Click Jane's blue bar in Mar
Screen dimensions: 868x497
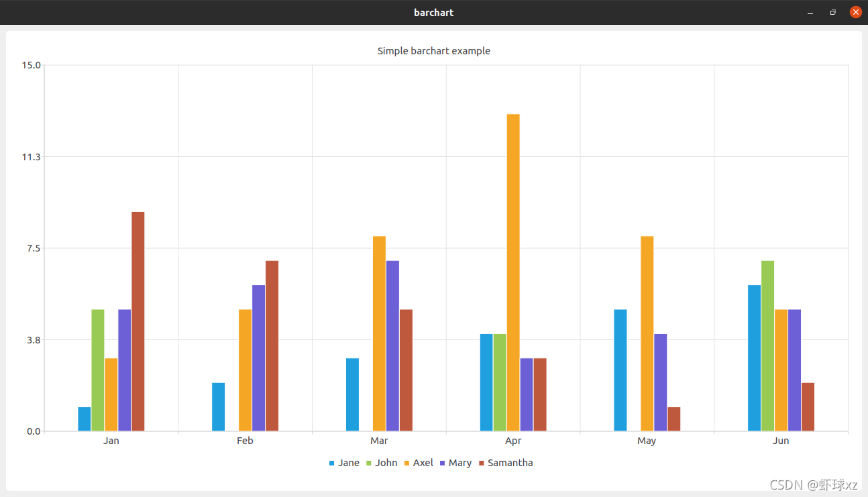tap(353, 394)
